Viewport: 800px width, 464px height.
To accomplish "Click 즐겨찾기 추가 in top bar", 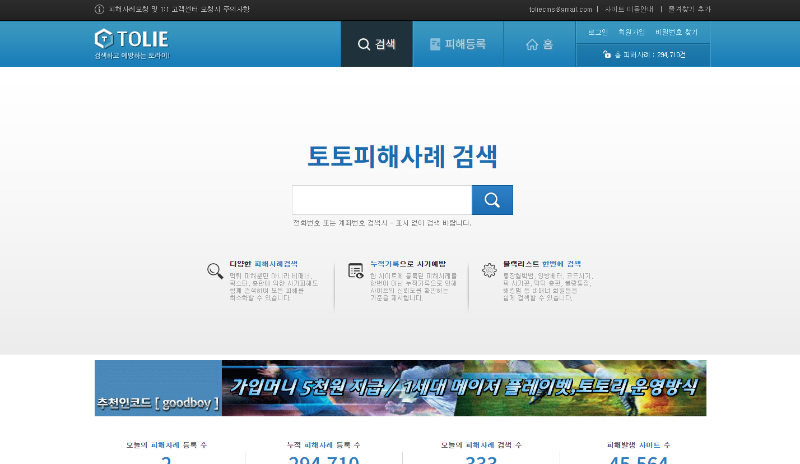I will 689,9.
